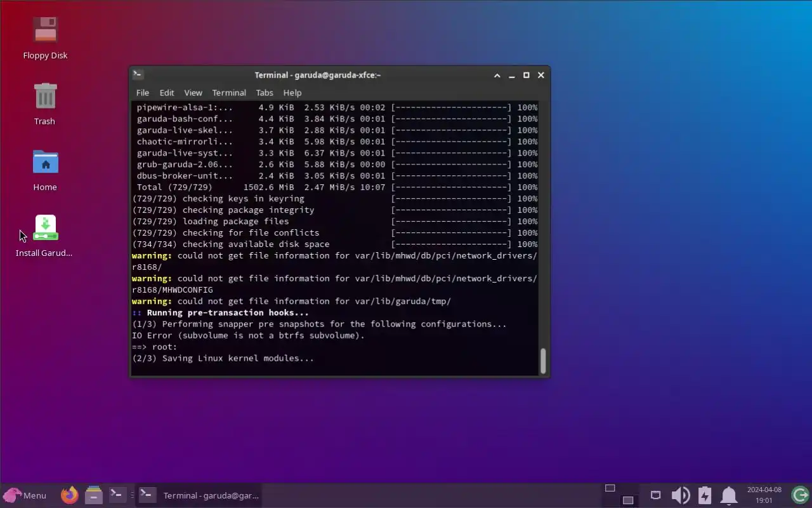Click the 'checking available disk space' line
The image size is (812, 508).
[335, 244]
